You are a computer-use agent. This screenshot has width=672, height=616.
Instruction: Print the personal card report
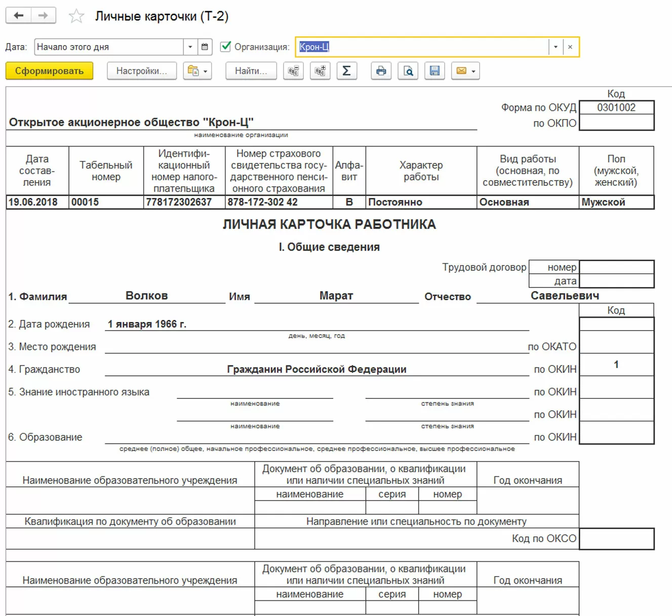point(381,71)
